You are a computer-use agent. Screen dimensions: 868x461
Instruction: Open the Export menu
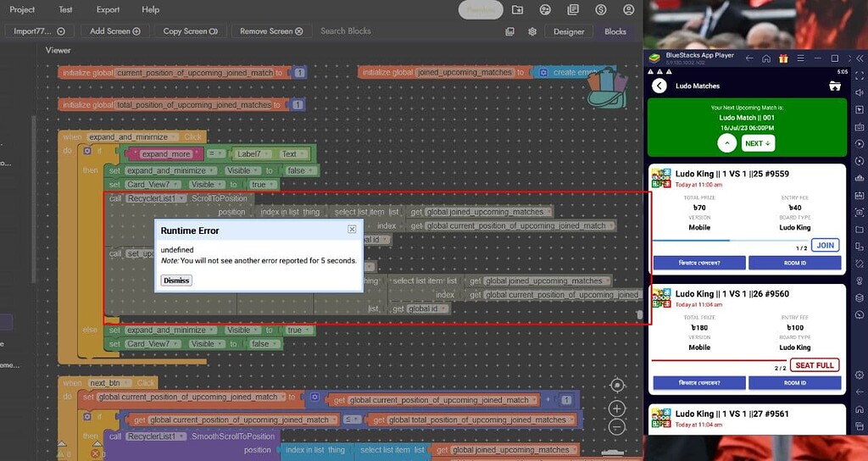(108, 9)
